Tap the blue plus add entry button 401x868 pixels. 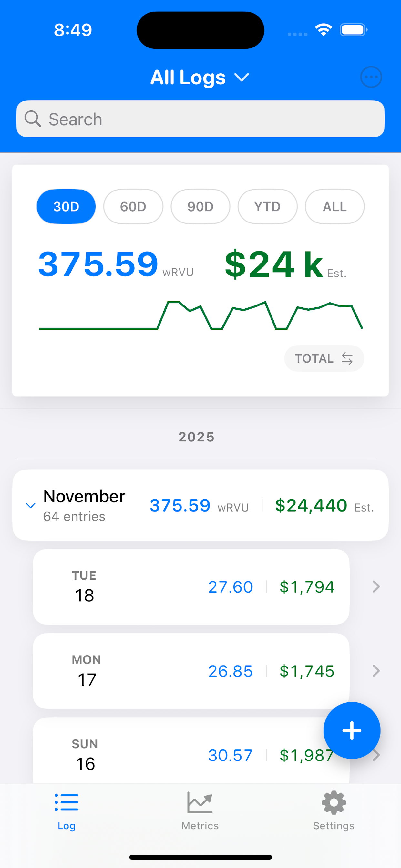352,730
